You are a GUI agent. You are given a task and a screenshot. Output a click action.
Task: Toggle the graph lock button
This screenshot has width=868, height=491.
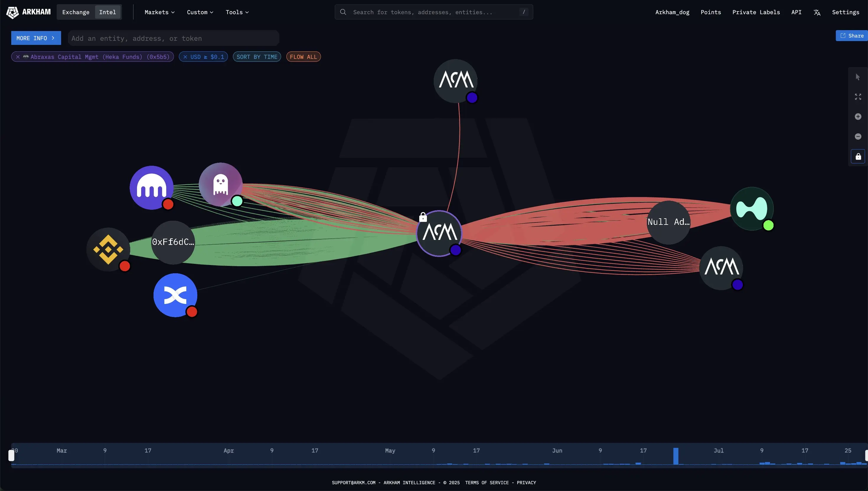[858, 157]
